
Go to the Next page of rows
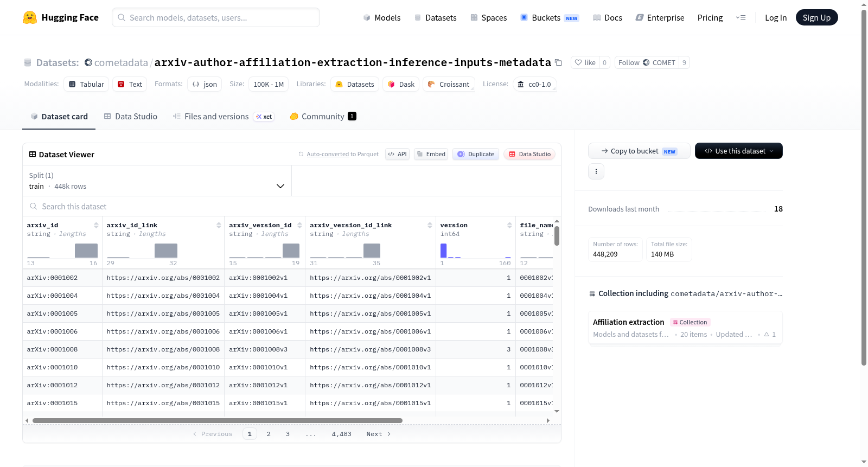click(x=378, y=434)
